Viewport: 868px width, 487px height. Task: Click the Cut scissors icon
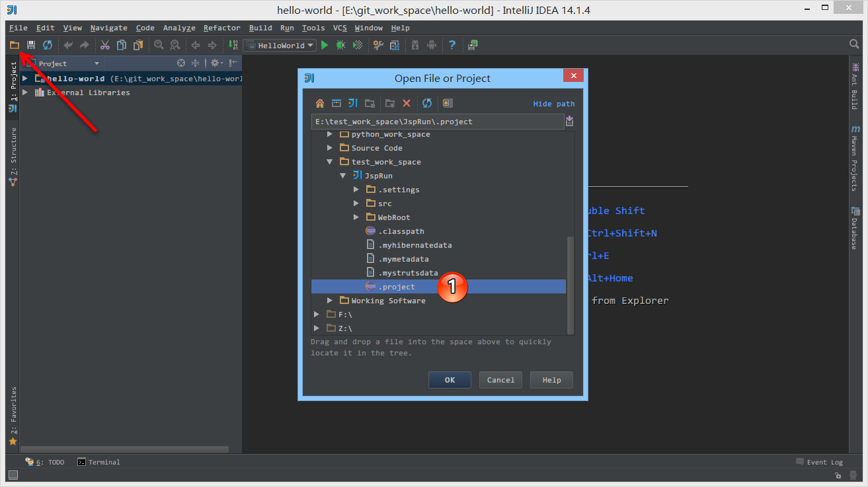coord(104,46)
